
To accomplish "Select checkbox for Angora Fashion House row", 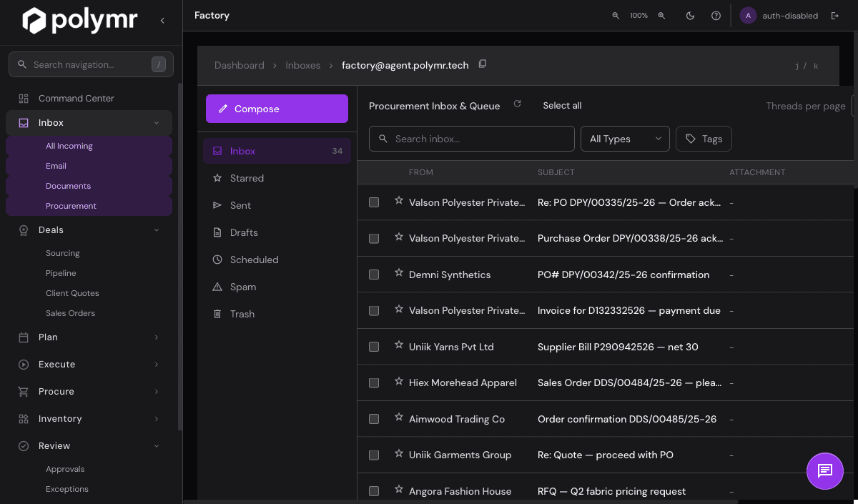I will click(374, 491).
